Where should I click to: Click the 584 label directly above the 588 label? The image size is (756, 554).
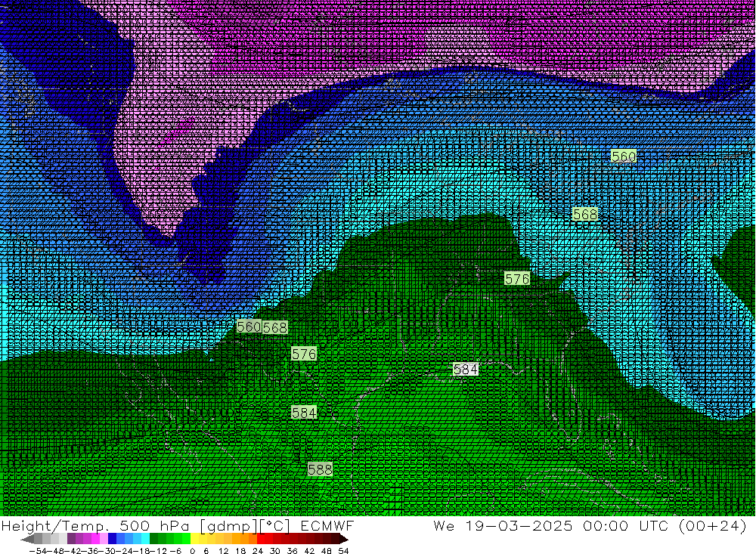point(304,413)
